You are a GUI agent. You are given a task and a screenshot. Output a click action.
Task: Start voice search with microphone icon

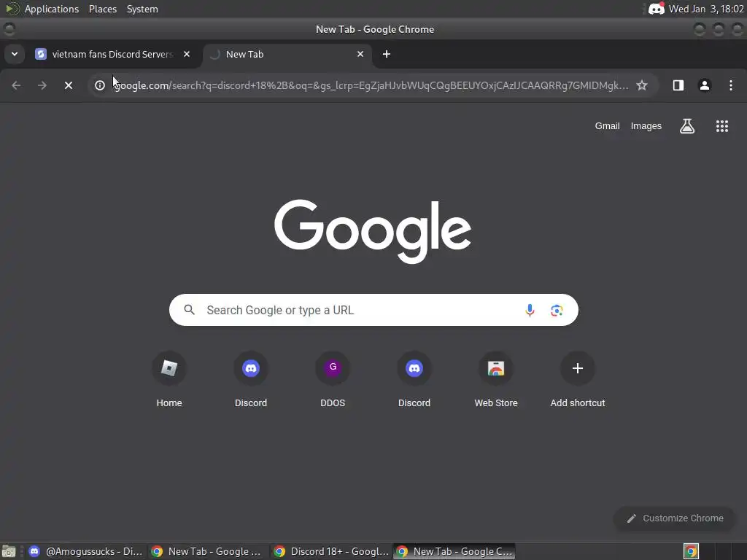pos(530,311)
